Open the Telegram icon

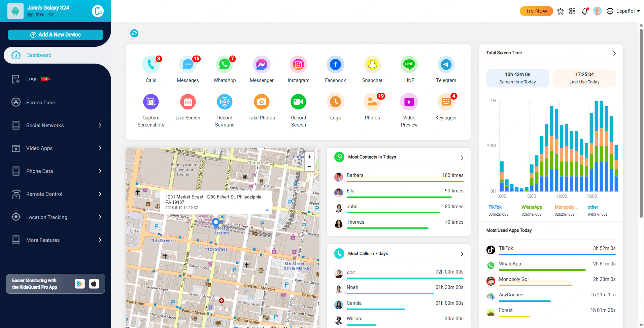[x=446, y=65]
